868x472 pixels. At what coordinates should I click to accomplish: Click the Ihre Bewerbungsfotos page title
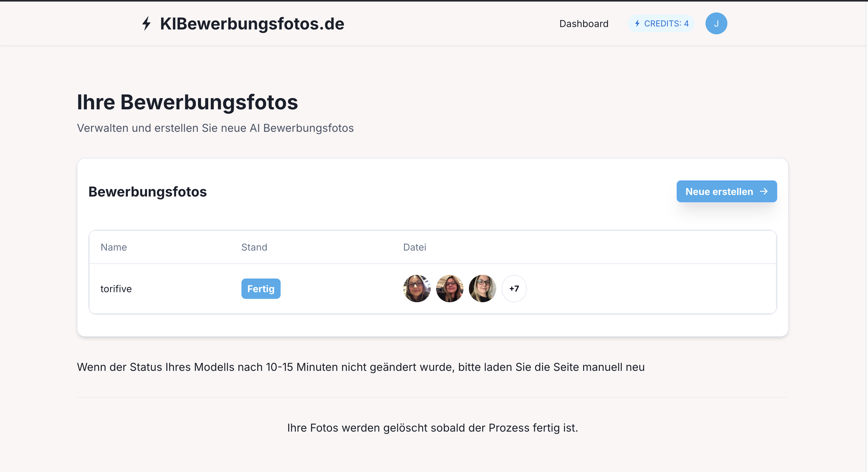tap(187, 102)
